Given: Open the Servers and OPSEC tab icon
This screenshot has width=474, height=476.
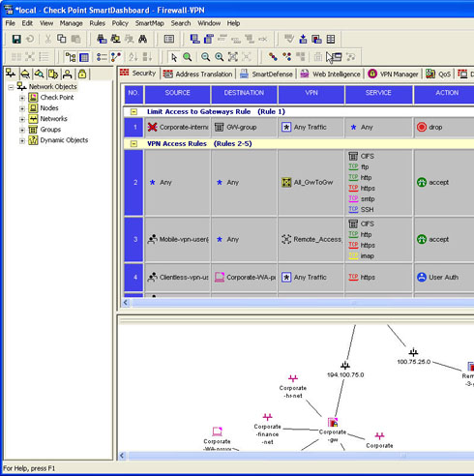Looking at the screenshot, I should pos(53,74).
